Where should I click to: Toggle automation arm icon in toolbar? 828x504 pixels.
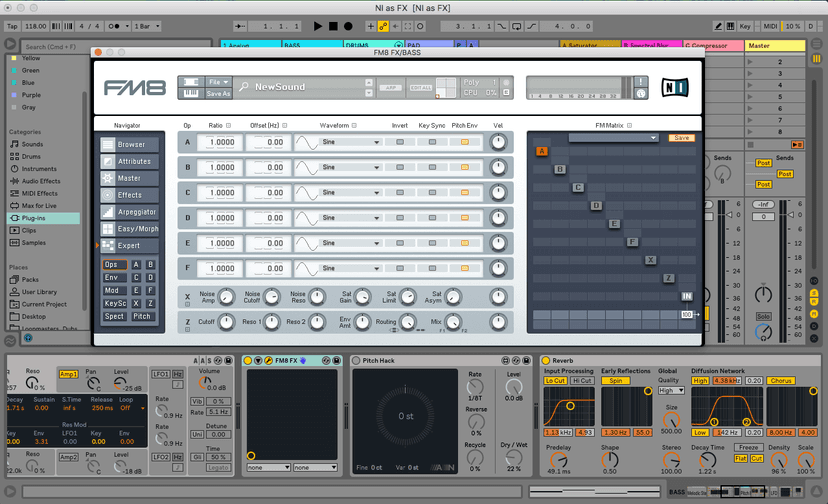383,26
